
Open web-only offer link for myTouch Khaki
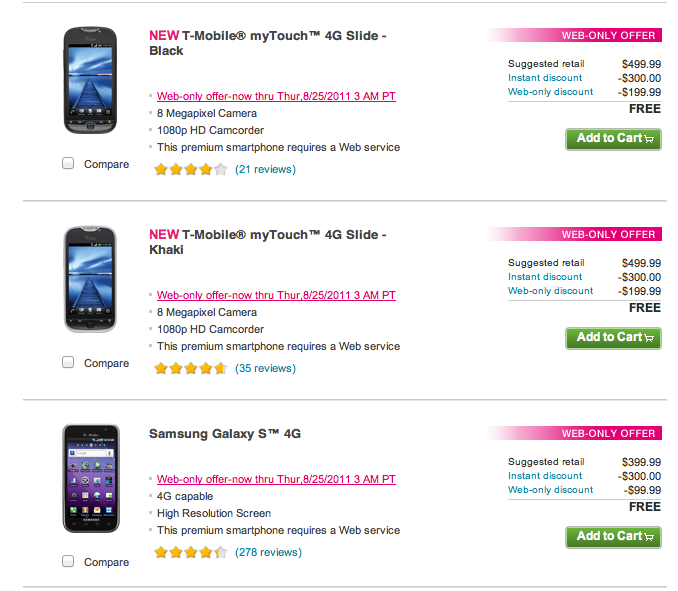click(276, 296)
